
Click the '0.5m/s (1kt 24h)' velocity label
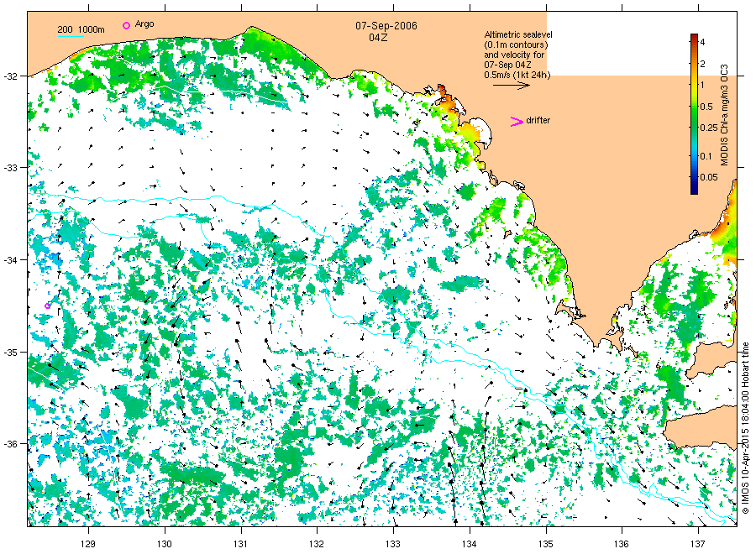(x=517, y=76)
